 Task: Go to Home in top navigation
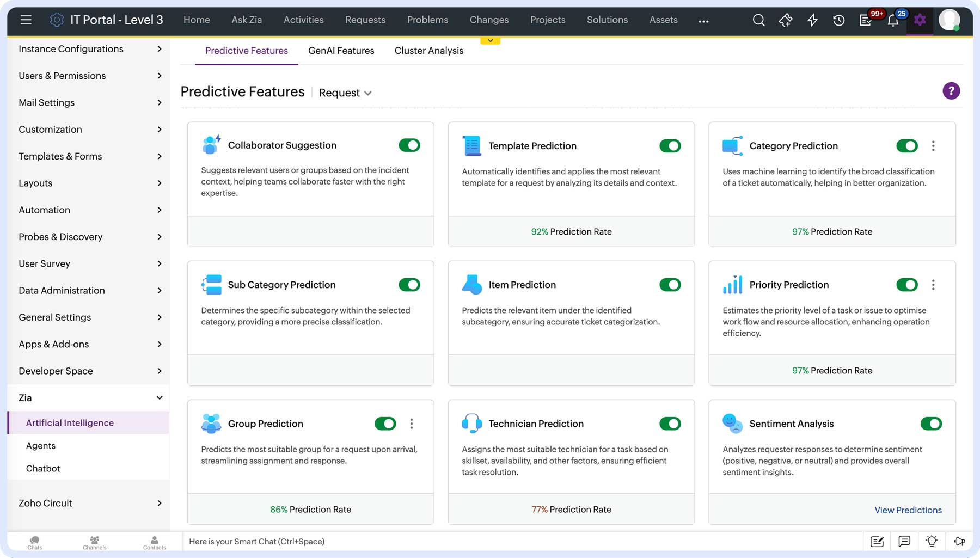point(197,20)
